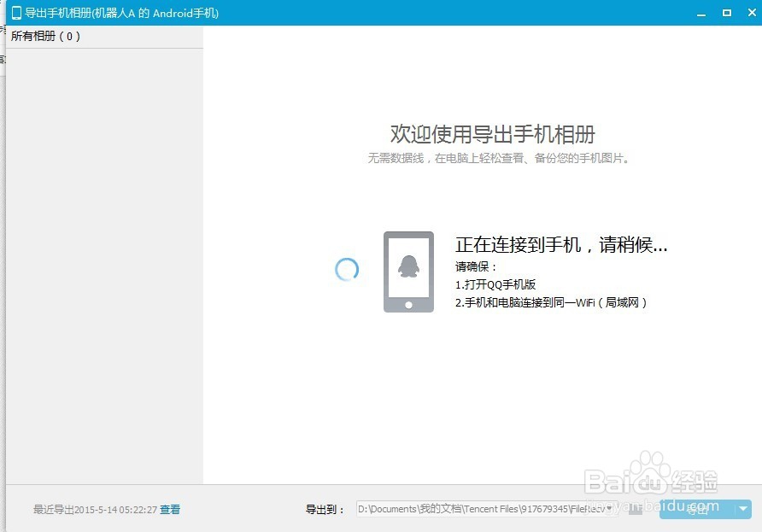Click inside the export destination path field
The image size is (762, 532).
tap(478, 509)
